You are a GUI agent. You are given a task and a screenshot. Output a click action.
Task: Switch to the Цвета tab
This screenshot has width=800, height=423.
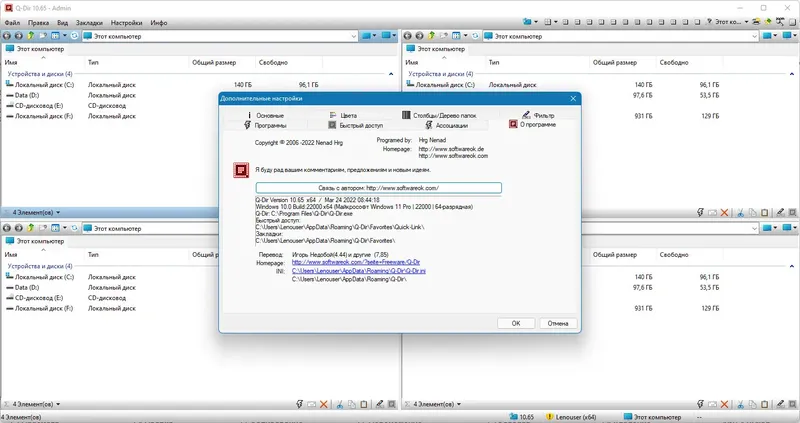click(343, 115)
